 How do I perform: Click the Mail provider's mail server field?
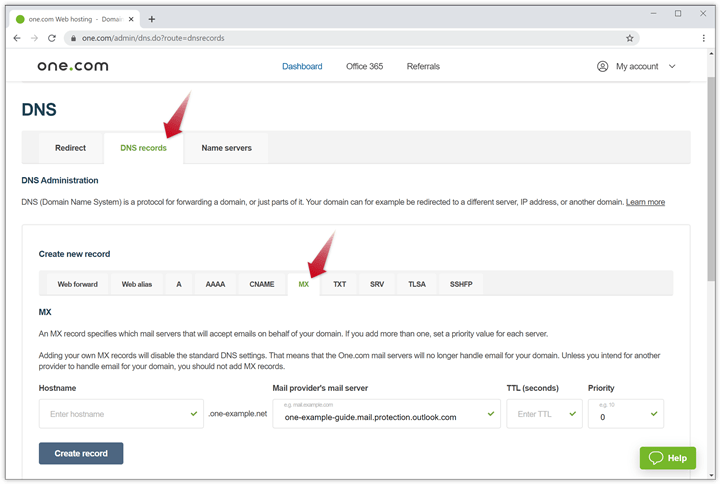coord(386,414)
